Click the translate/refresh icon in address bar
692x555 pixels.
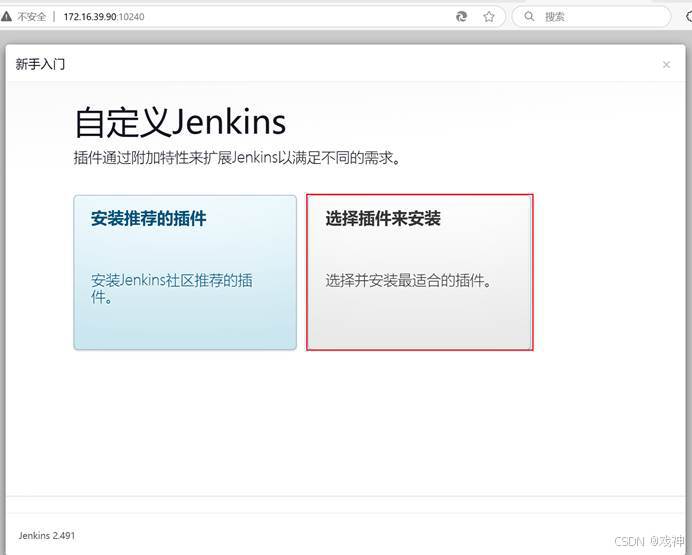(x=461, y=17)
